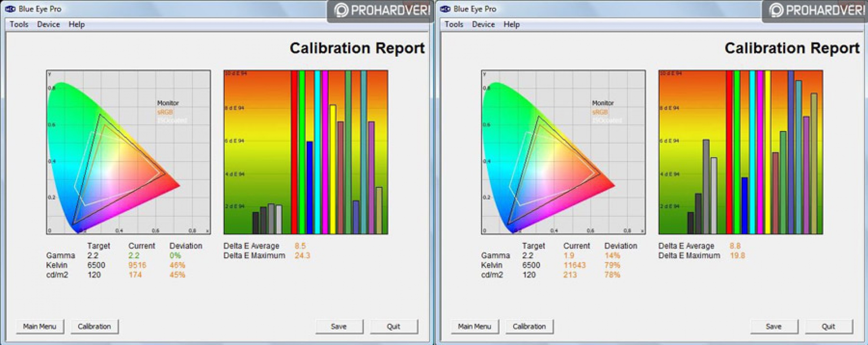The width and height of the screenshot is (868, 345).
Task: Quit the left Blue Eye Pro window
Action: [394, 326]
